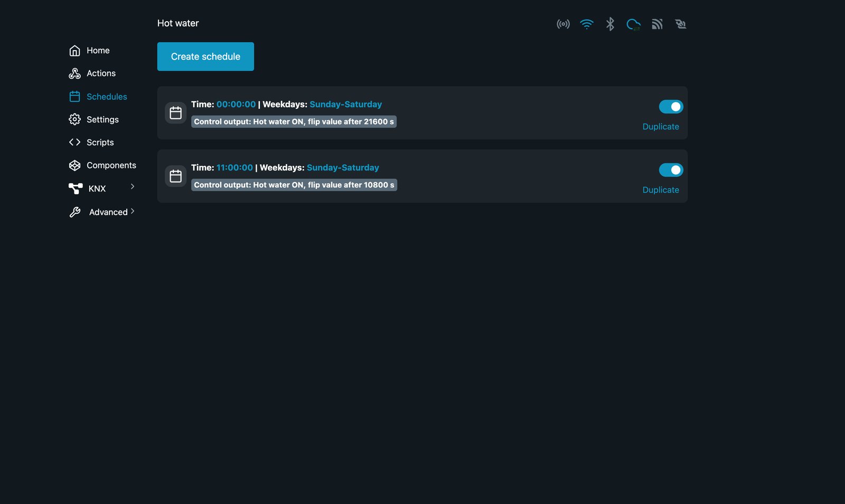Click the cloud connection icon
845x504 pixels.
[633, 24]
